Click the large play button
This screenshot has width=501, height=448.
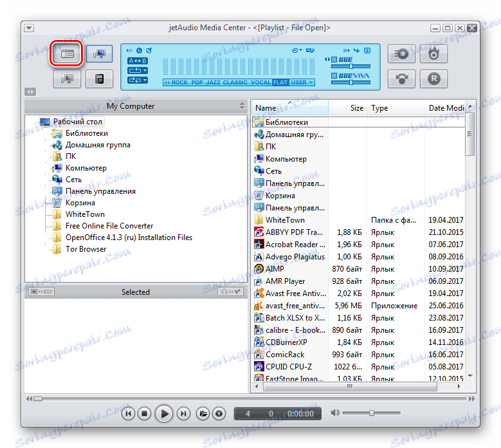[164, 413]
